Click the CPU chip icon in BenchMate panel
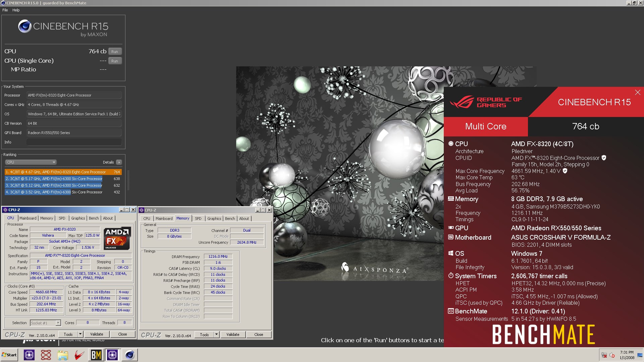644x362 pixels. [451, 143]
